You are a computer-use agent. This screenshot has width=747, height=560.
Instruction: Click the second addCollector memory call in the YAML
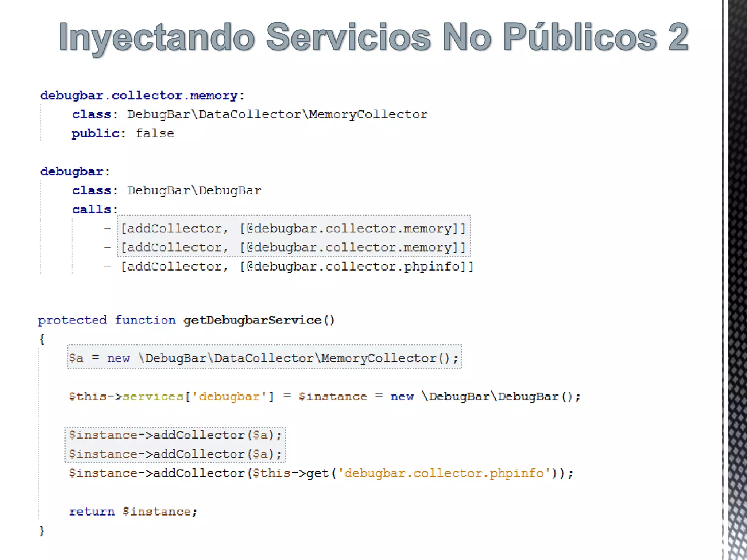(294, 248)
